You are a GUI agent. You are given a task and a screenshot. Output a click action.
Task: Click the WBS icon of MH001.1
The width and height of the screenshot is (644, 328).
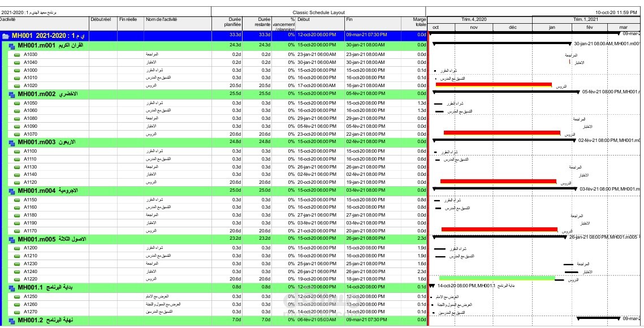(x=11, y=288)
